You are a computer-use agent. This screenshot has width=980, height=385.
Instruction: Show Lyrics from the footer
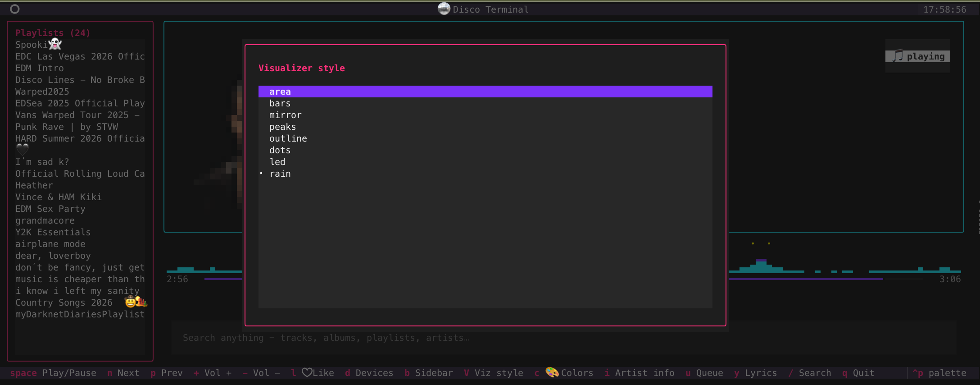756,373
